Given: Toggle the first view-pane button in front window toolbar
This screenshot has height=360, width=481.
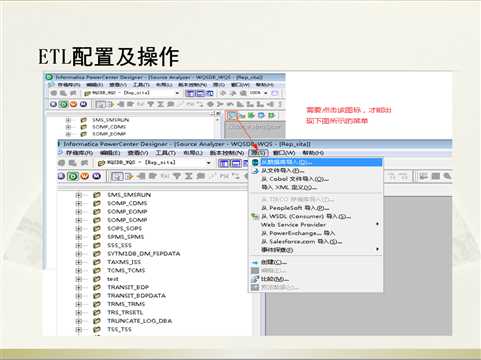Looking at the screenshot, I should point(224,163).
